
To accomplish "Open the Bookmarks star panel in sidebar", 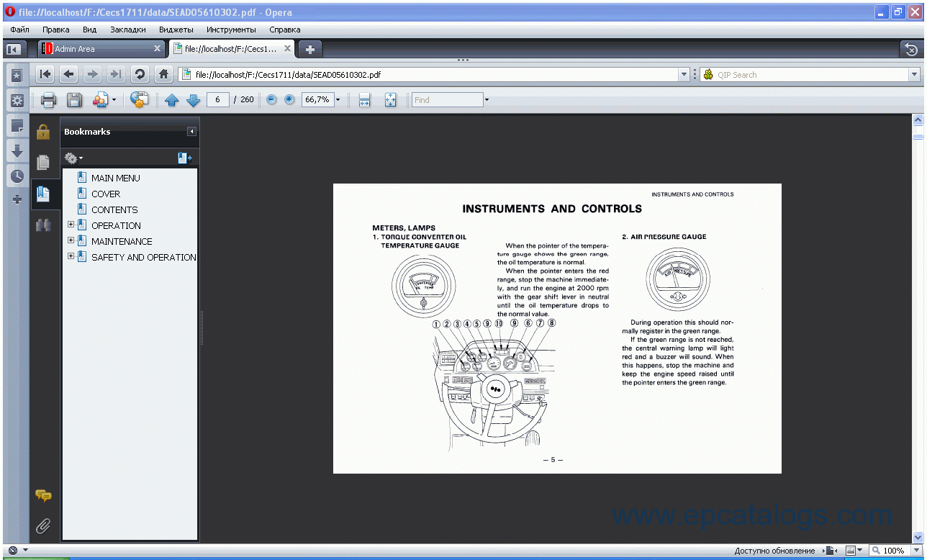I will coord(17,75).
